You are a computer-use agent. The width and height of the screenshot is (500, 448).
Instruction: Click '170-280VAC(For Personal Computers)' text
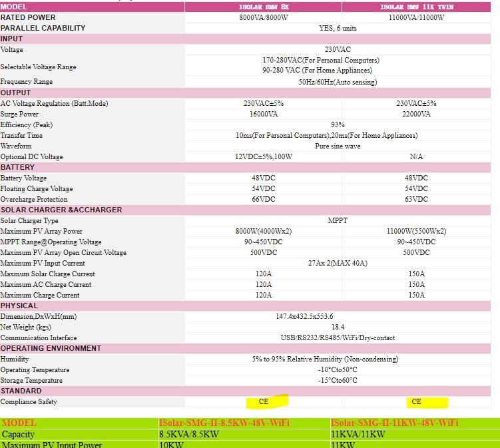coord(321,61)
